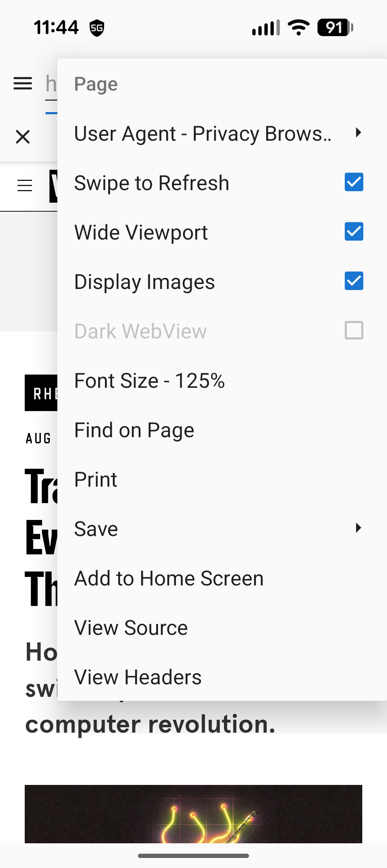
Task: Disable the Swipe to Refresh checkbox
Action: point(354,182)
